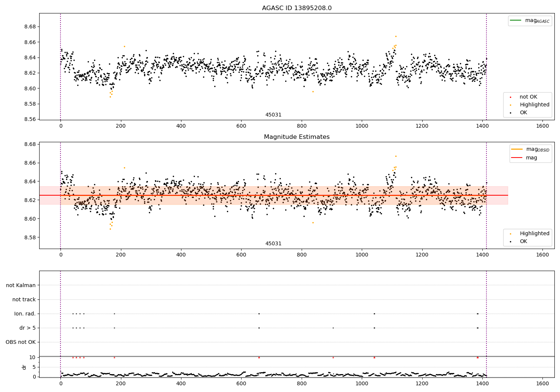
Task: Click the red line sample beside 'mag' legend entry
Action: pos(517,158)
